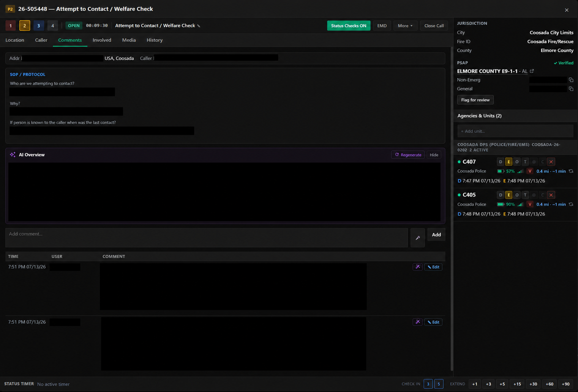Set C407 status to O on scene
This screenshot has height=392, width=578.
(517, 162)
